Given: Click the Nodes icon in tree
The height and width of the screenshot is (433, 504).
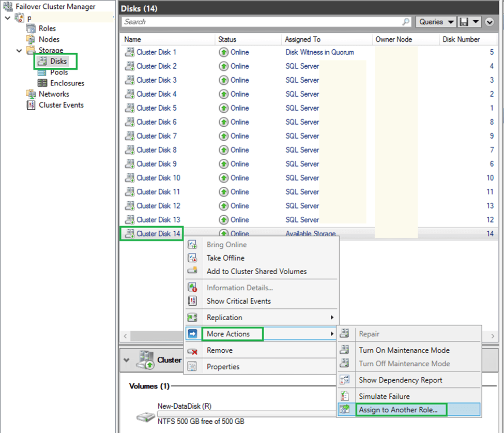Looking at the screenshot, I should tap(31, 39).
